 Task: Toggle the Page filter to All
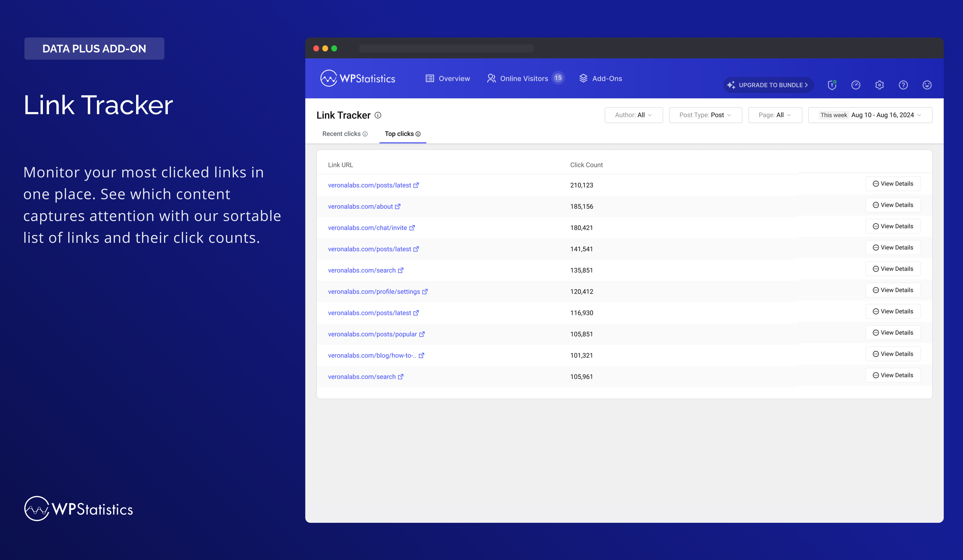coord(774,115)
